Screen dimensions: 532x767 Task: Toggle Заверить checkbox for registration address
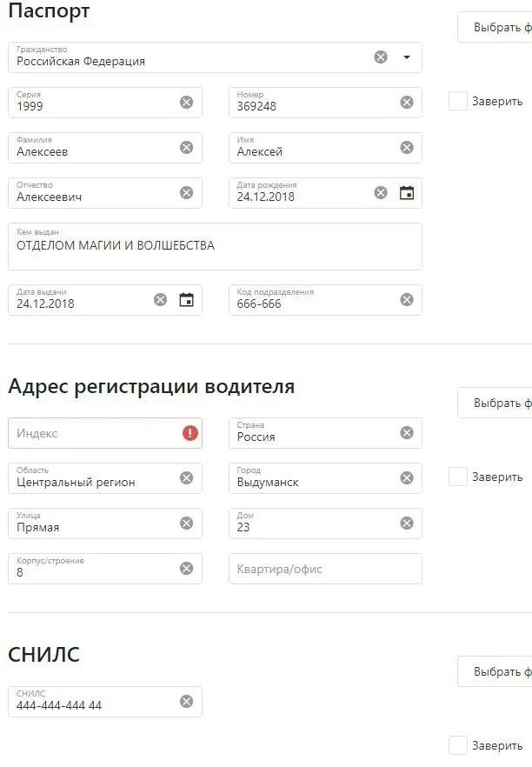(x=458, y=477)
